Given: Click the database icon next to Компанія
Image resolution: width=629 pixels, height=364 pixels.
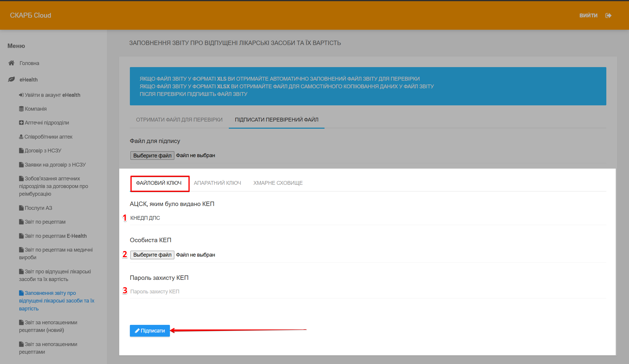Looking at the screenshot, I should click(21, 109).
